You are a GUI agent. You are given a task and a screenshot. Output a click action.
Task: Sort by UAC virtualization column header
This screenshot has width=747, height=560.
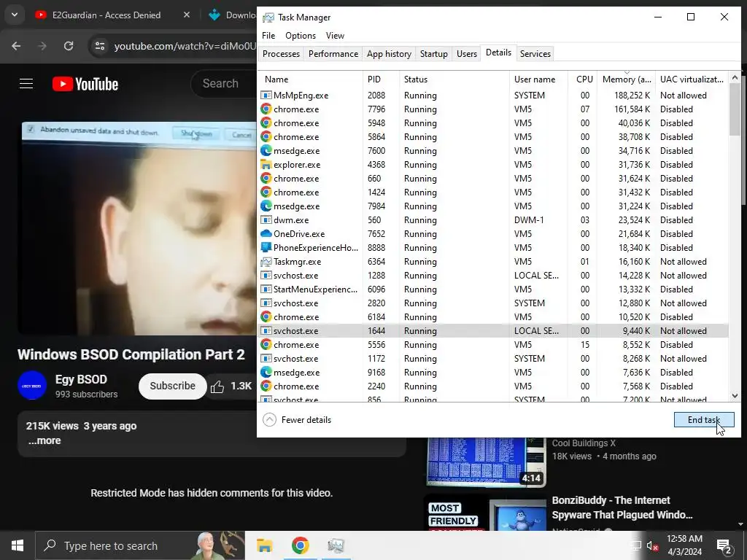point(692,79)
